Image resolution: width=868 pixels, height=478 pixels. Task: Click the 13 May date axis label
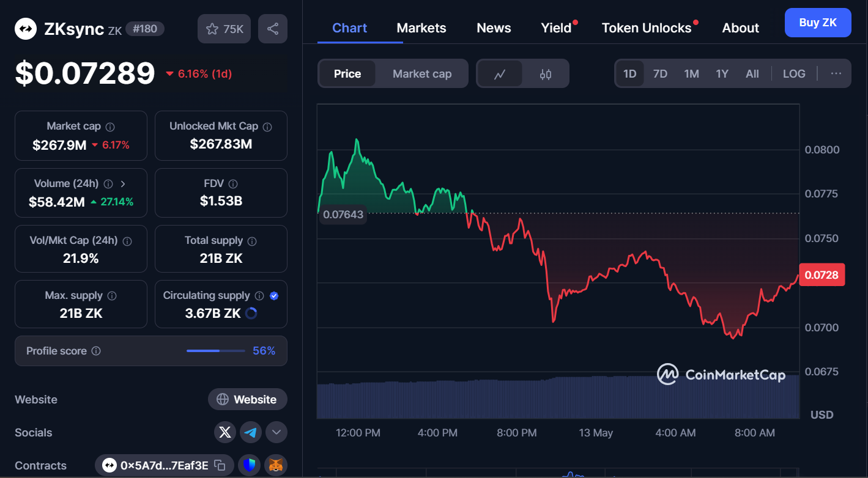(x=596, y=432)
